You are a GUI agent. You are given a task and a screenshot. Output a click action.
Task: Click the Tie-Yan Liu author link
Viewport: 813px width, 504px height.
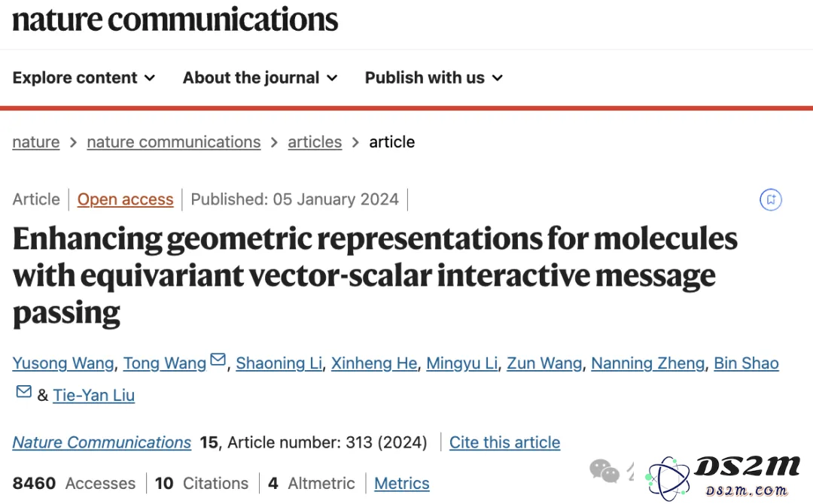point(94,395)
